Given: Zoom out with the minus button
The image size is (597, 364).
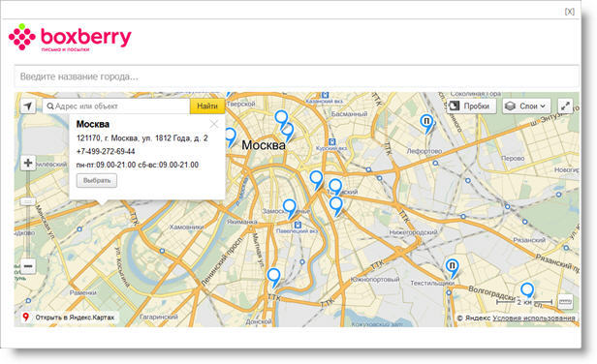Looking at the screenshot, I should coord(28,266).
